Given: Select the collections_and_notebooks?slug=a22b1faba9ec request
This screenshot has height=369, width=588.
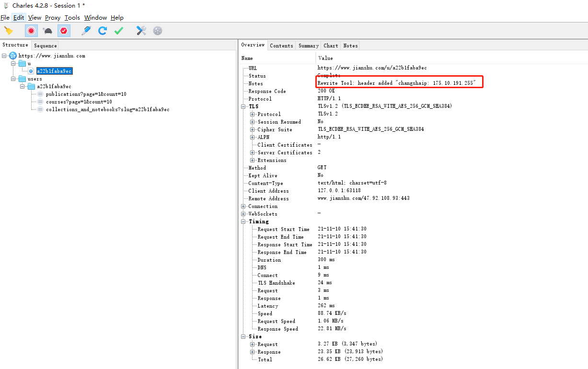Looking at the screenshot, I should [108, 109].
